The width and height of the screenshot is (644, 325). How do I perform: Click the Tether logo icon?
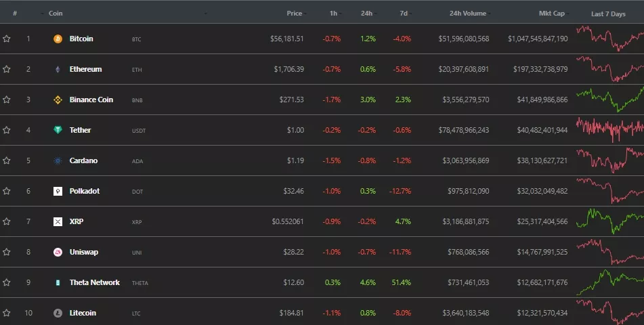coord(58,130)
